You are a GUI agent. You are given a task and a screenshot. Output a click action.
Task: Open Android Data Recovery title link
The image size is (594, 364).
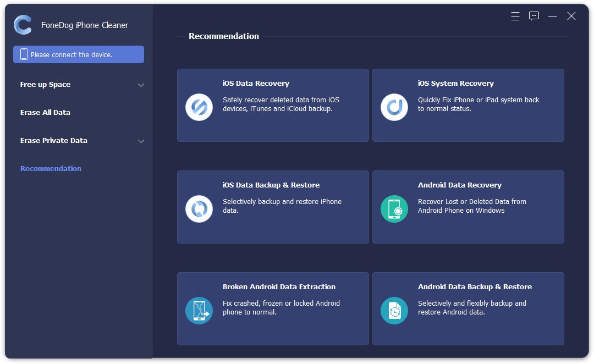click(459, 185)
